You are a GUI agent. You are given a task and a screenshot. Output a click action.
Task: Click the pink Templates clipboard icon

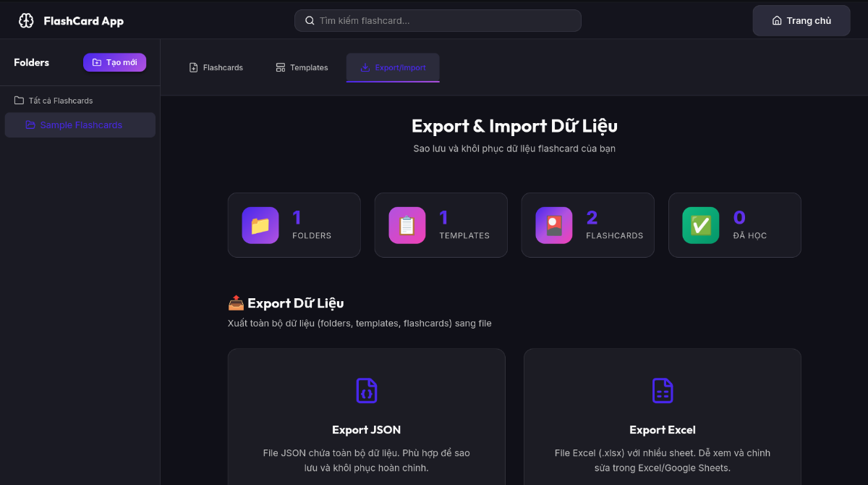tap(407, 225)
